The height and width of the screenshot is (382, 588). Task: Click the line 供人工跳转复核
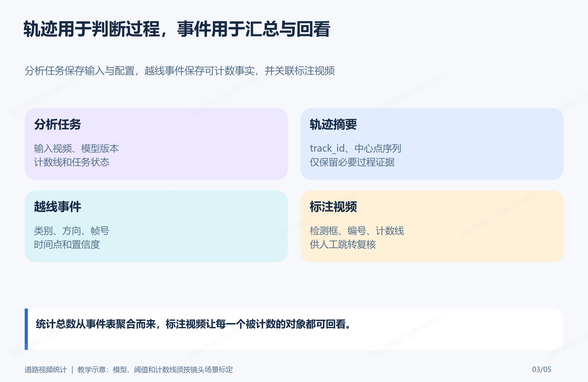point(343,245)
